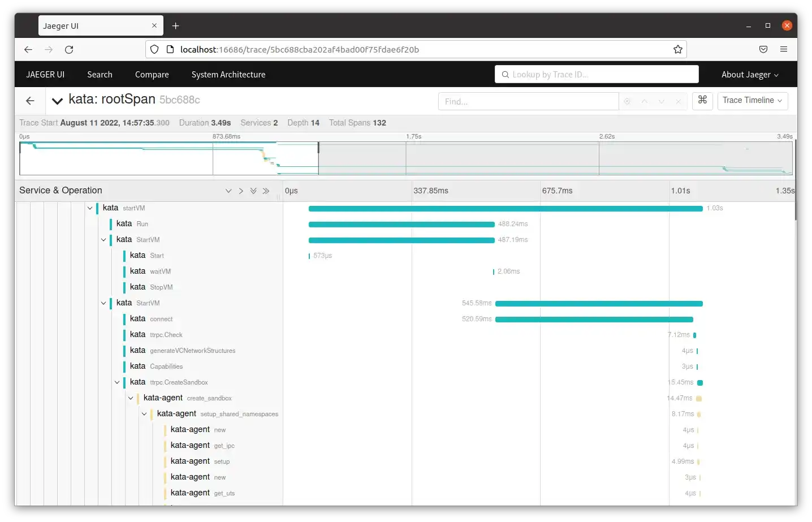This screenshot has width=812, height=522.
Task: Collapse the kata ttrpc.CreateSandbox span
Action: (x=117, y=382)
